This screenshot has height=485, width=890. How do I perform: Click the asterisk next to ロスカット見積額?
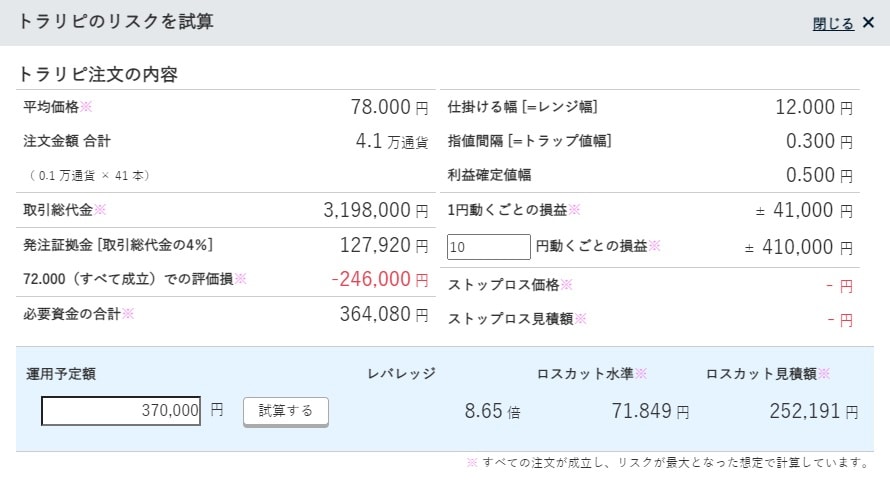click(x=824, y=373)
